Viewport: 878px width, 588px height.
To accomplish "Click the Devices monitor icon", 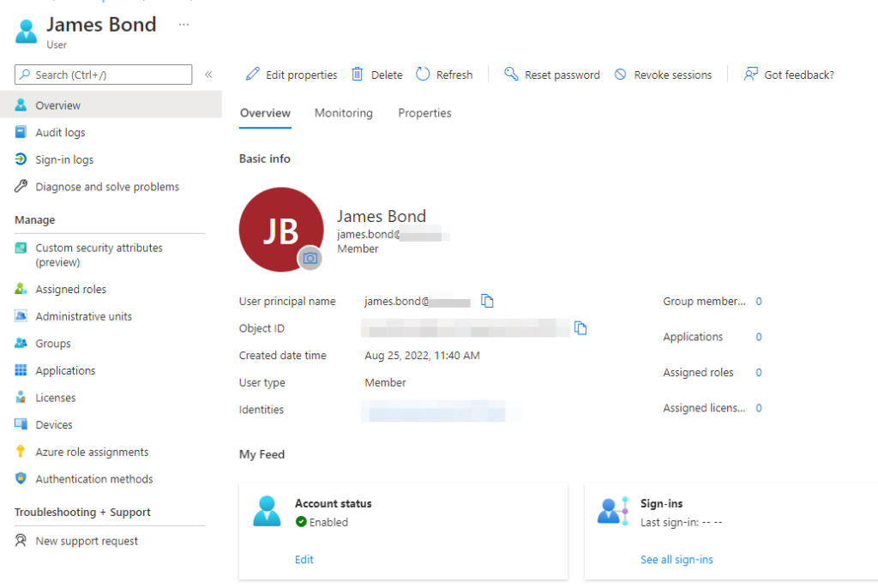I will (x=21, y=424).
